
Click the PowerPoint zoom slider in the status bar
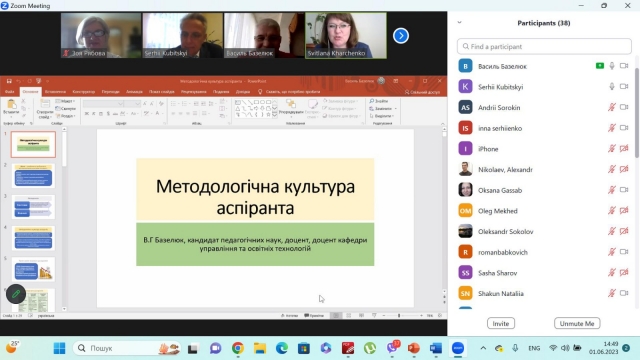pyautogui.click(x=402, y=316)
